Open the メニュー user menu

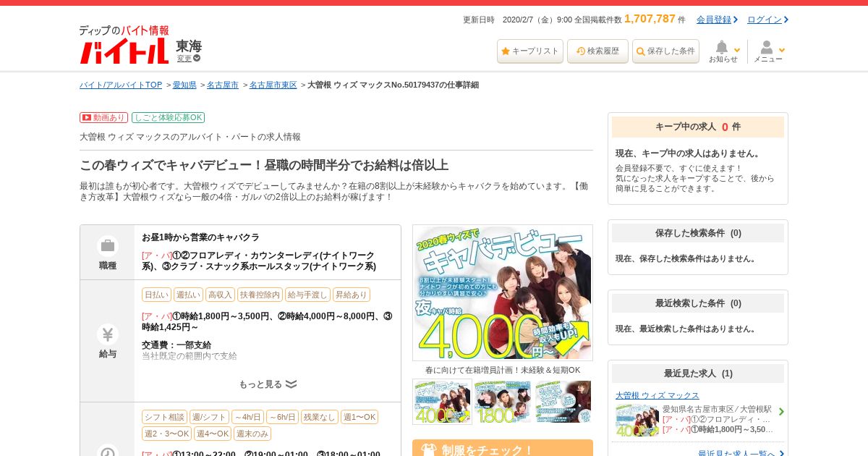click(768, 51)
